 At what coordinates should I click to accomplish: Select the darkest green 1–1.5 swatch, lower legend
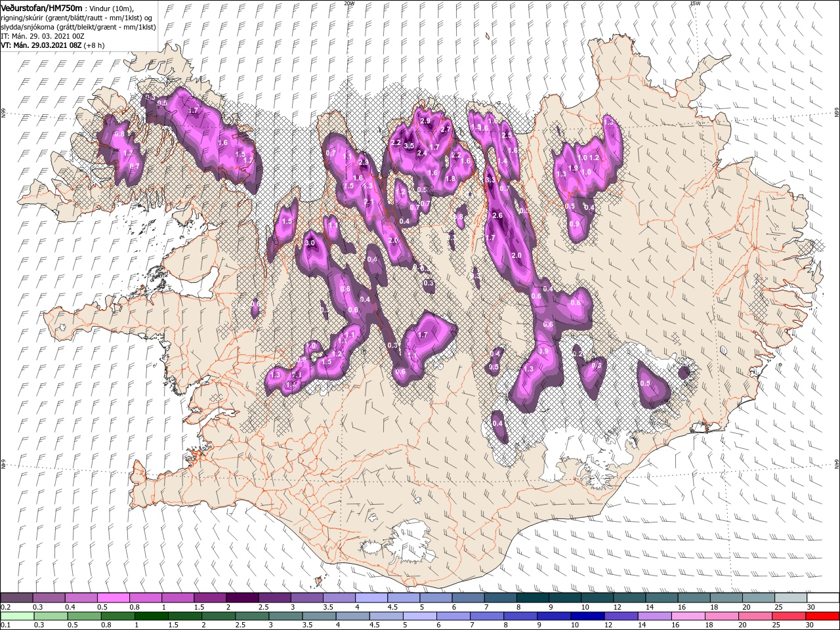coord(151,616)
